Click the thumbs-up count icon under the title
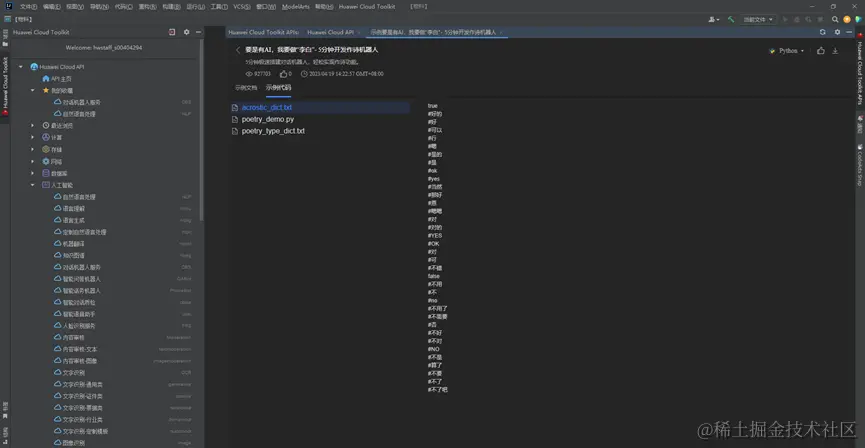Viewport: 865px width, 448px height. click(x=284, y=73)
